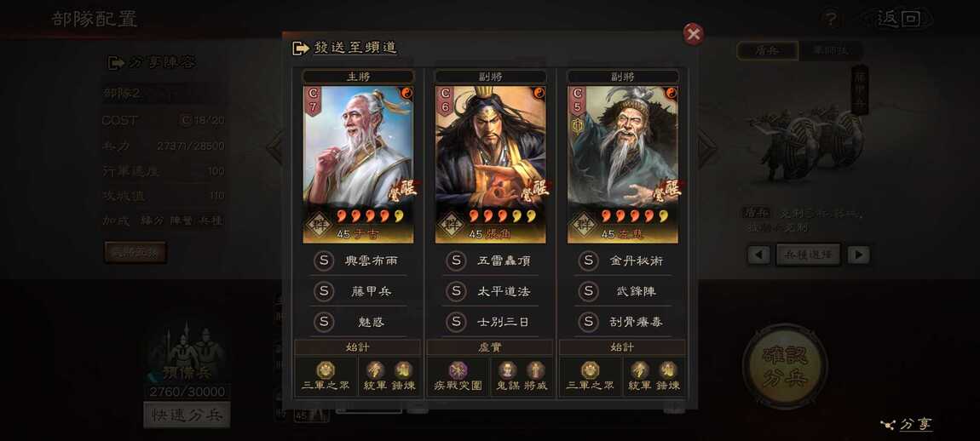Viewport: 980px width, 441px height.
Task: Select the 張角 vice general card
Action: point(491,164)
